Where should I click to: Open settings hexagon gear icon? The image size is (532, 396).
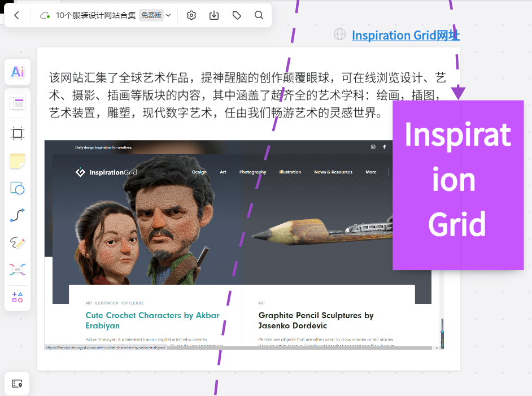[x=191, y=15]
